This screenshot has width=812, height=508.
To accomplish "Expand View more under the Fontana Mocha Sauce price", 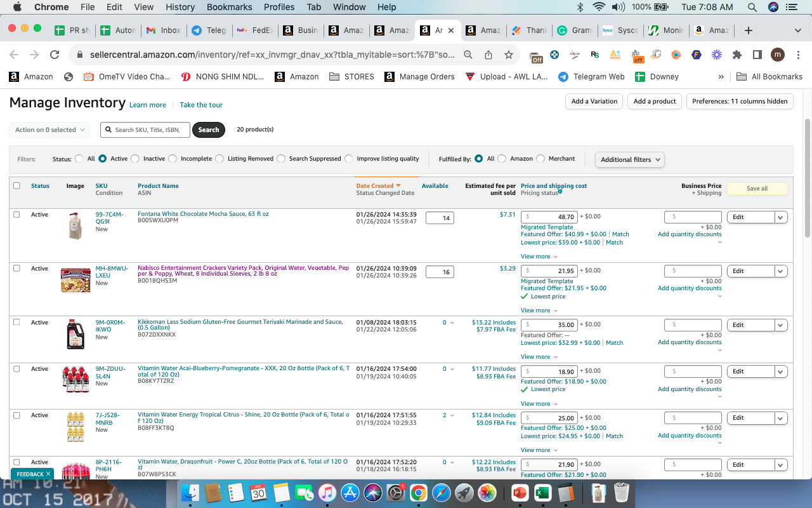I will coord(539,257).
